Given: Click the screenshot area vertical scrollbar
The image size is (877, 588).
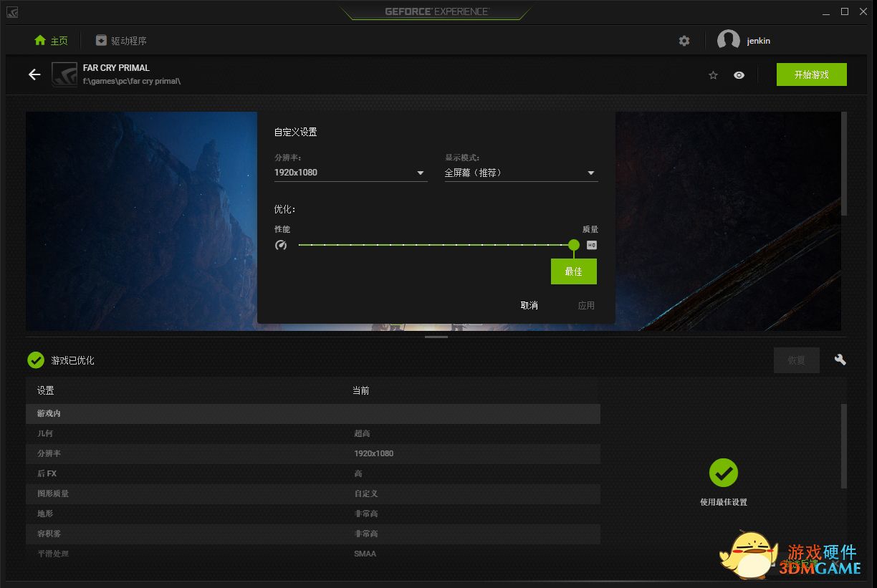Looking at the screenshot, I should click(844, 164).
